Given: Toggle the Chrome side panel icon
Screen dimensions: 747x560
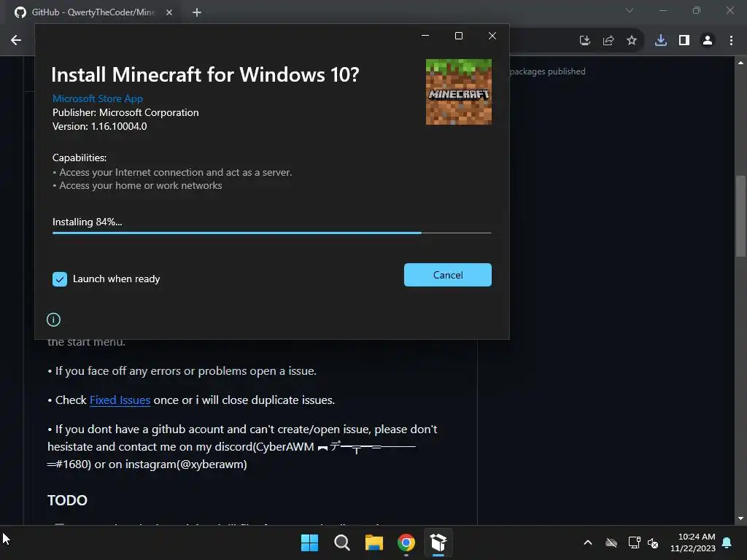Looking at the screenshot, I should click(x=684, y=41).
